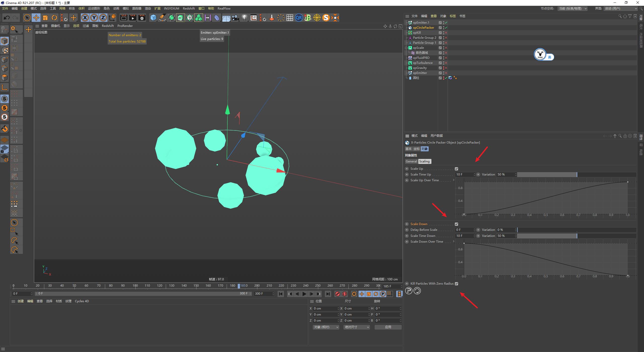Disable Kill Particles With Zero Radius

pos(457,283)
